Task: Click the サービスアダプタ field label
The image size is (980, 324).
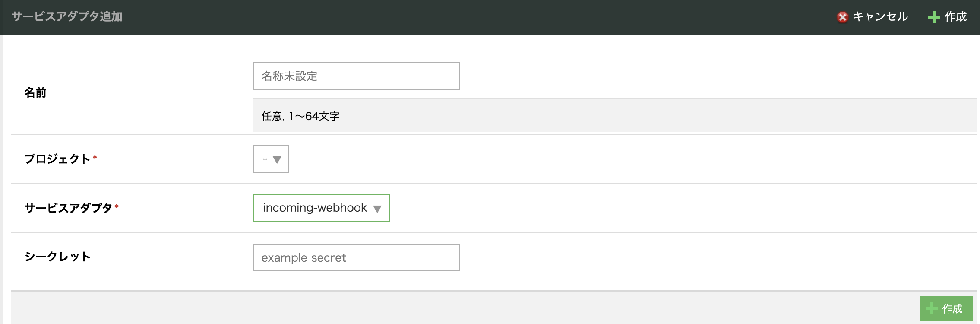Action: tap(68, 208)
